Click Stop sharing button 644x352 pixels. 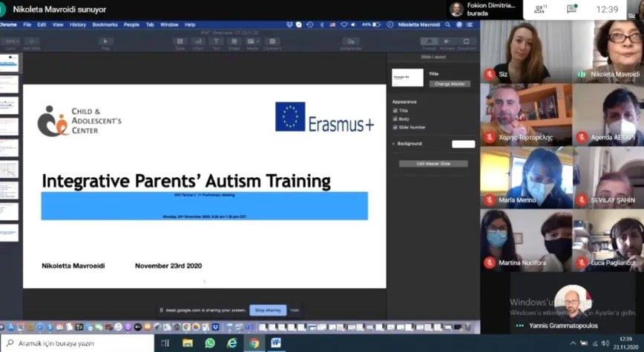[268, 311]
